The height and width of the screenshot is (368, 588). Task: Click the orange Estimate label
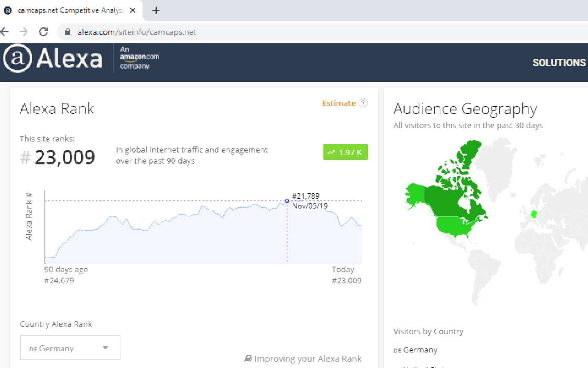[x=339, y=103]
